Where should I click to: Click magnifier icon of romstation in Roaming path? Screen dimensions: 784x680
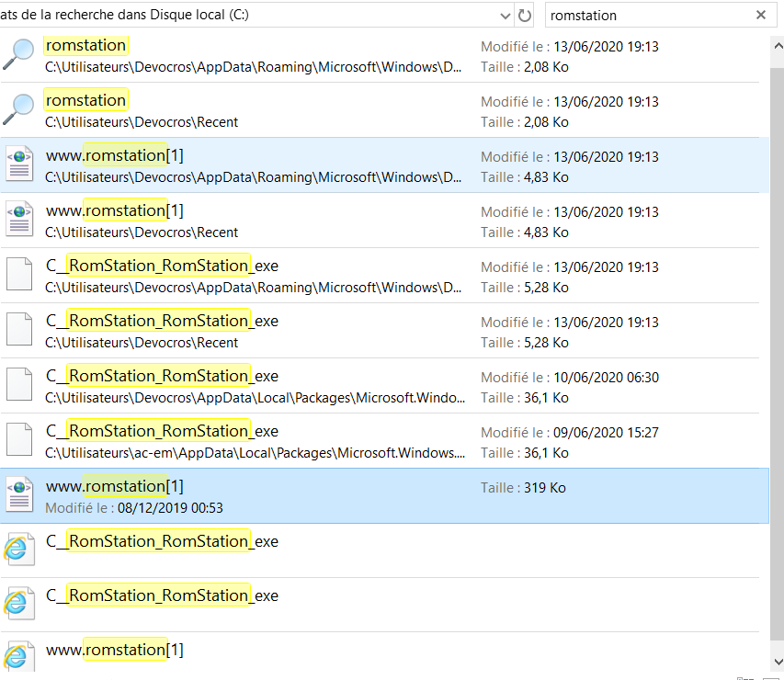click(x=18, y=54)
